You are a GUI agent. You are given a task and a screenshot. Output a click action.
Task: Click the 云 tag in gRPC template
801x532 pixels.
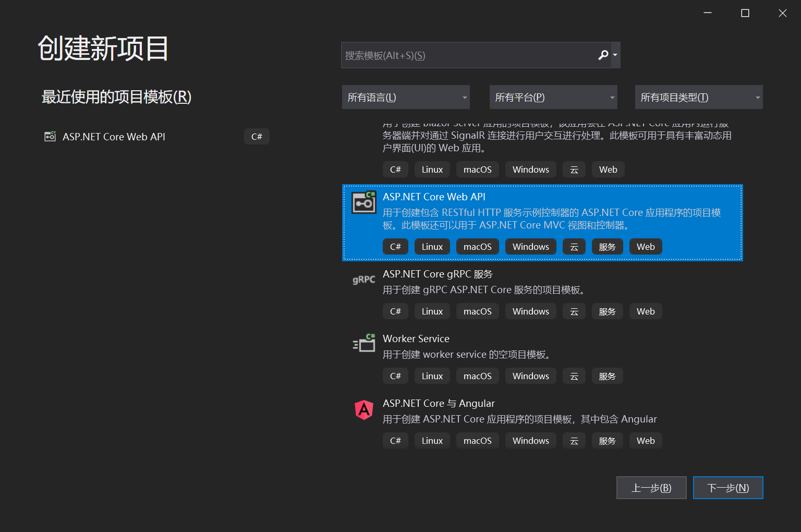(x=574, y=311)
